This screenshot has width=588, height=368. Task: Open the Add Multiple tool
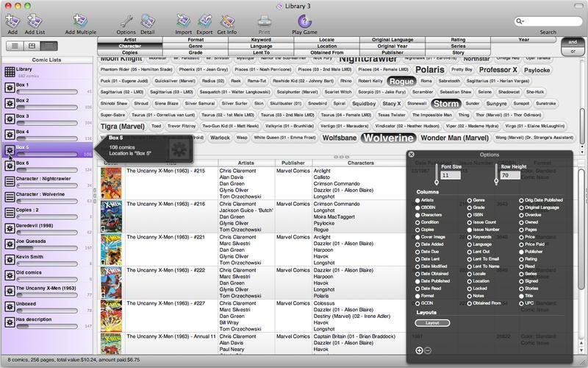click(x=80, y=20)
